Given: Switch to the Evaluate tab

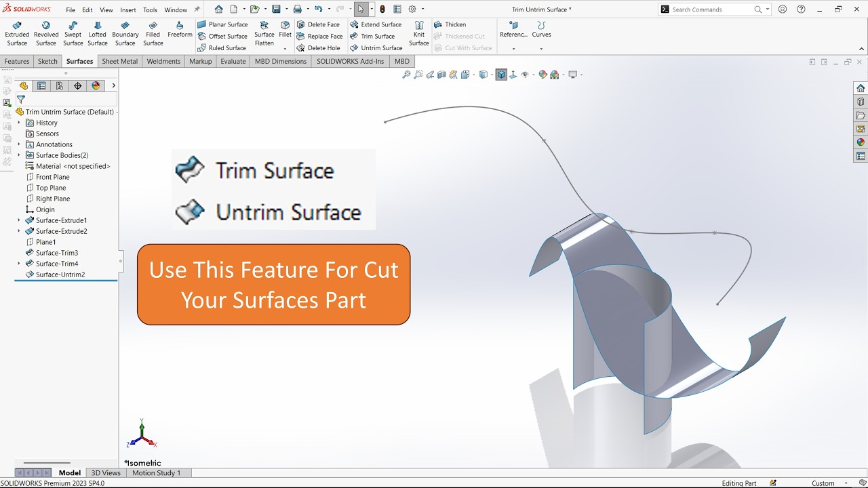Looking at the screenshot, I should click(x=233, y=61).
